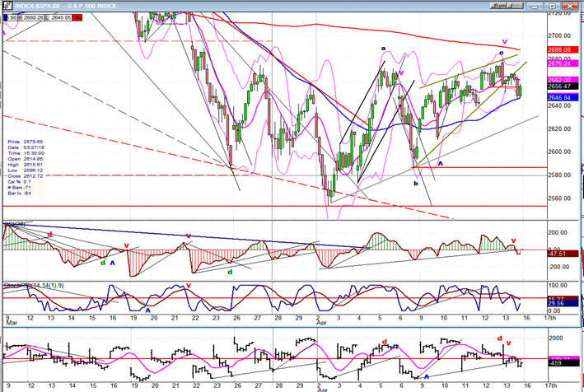The height and width of the screenshot is (392, 584).
Task: Click the Close 2612.72 row in data box
Action: pos(25,175)
